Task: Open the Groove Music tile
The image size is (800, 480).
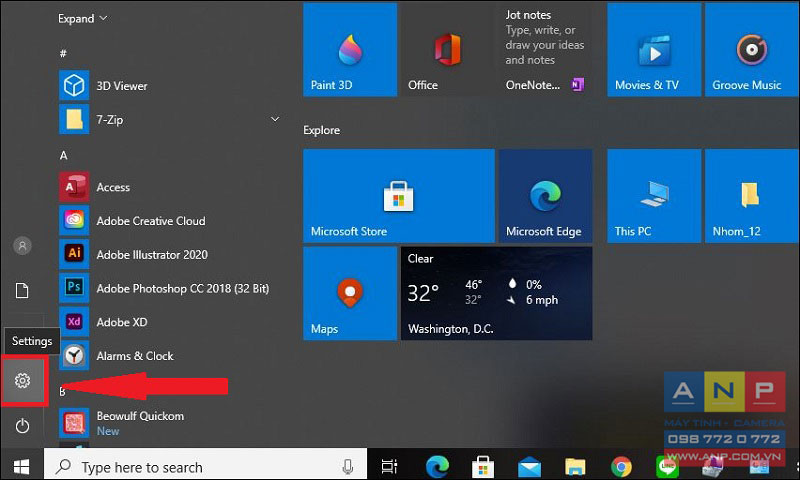Action: pyautogui.click(x=751, y=49)
